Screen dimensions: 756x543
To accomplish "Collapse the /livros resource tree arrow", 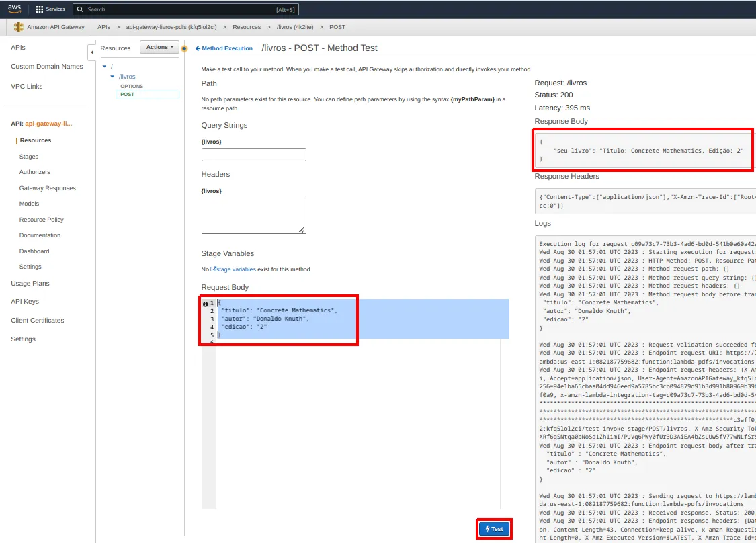I will (112, 76).
